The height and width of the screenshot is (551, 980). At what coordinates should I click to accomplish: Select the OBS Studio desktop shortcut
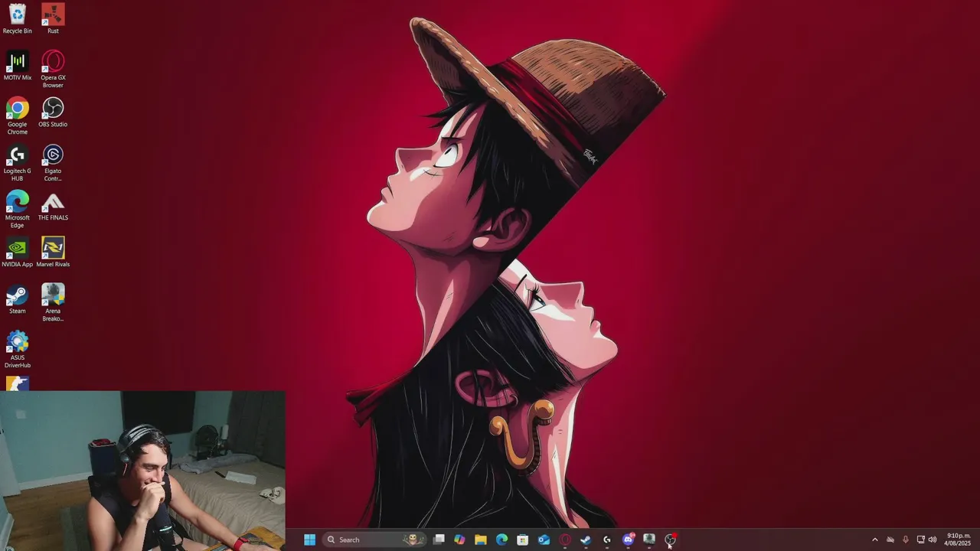click(53, 112)
